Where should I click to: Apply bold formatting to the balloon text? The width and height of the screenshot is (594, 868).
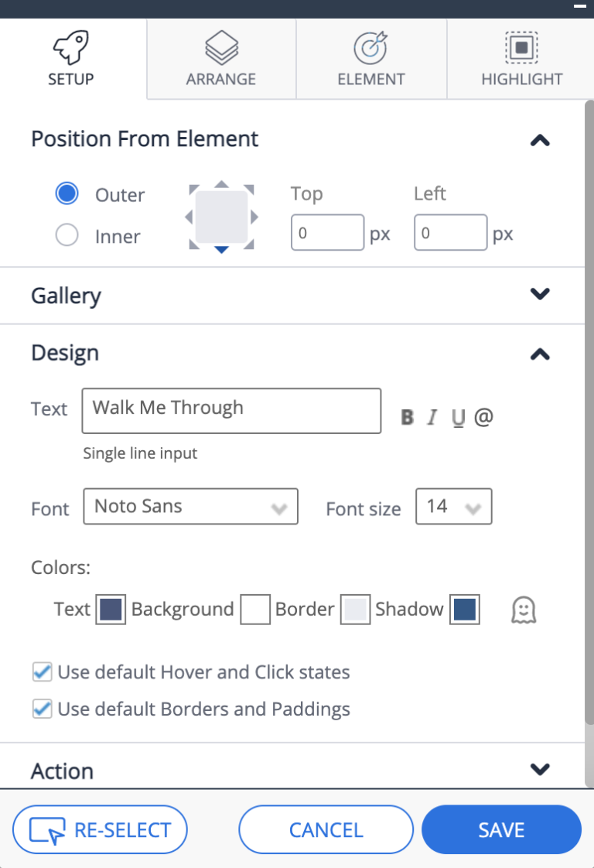406,417
